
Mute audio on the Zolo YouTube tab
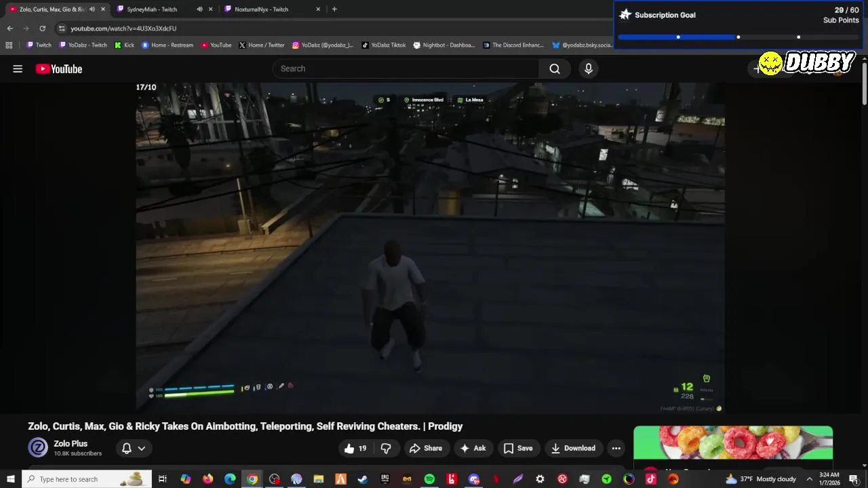click(x=92, y=9)
